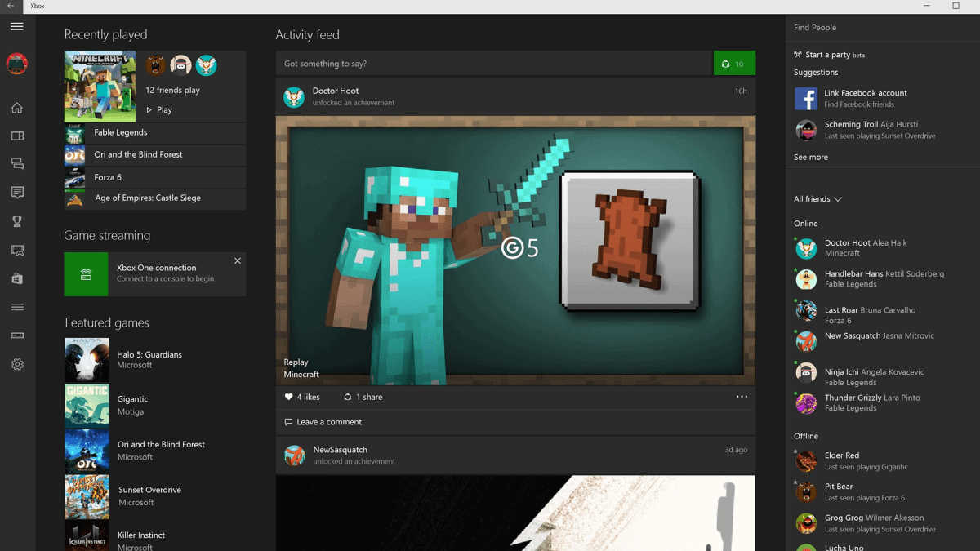Open Settings gear icon
980x551 pixels.
point(17,364)
